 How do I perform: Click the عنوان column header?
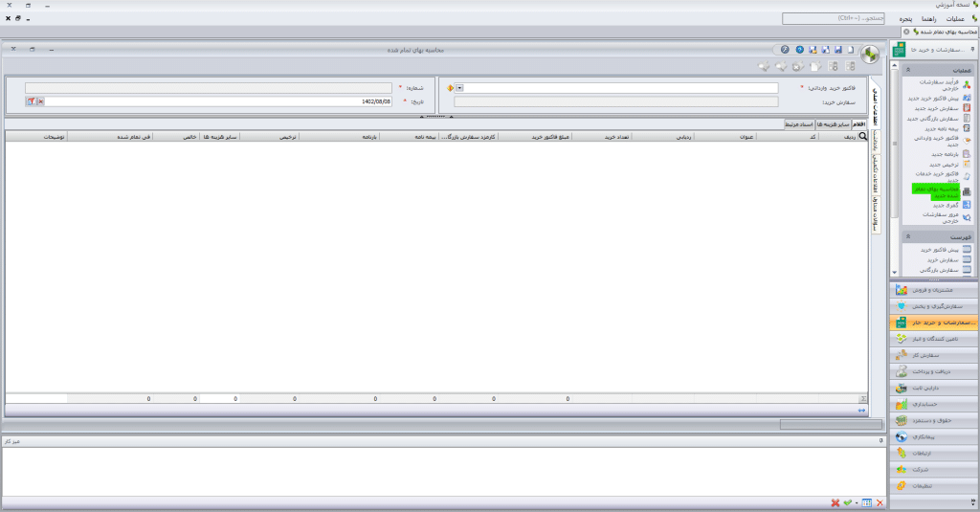click(x=725, y=136)
